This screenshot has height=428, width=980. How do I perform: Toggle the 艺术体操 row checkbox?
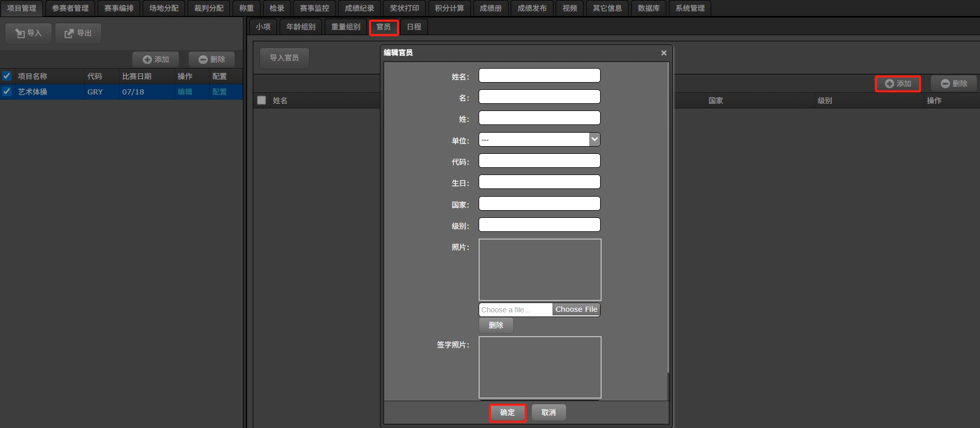coord(7,91)
